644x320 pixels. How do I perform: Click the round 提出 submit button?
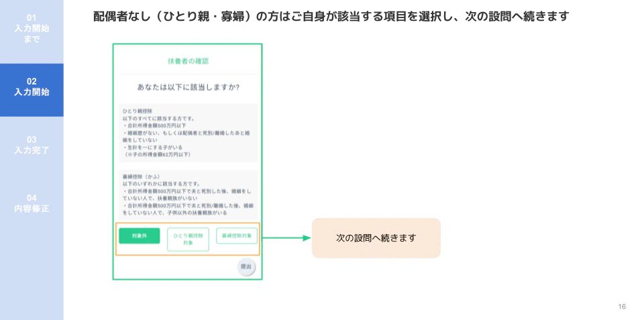pyautogui.click(x=246, y=266)
